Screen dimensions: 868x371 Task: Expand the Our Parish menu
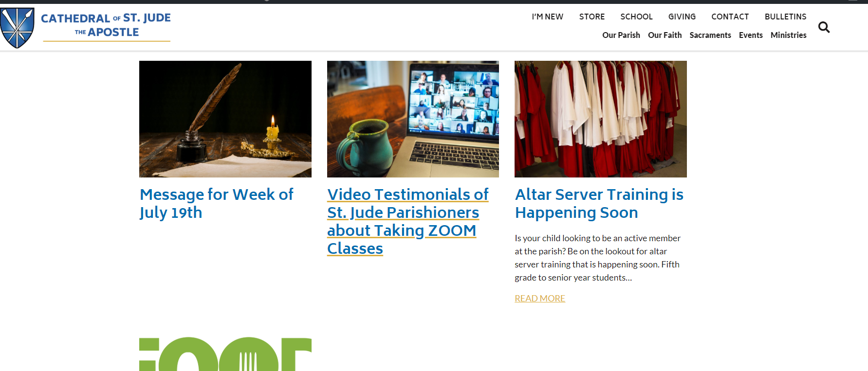[x=621, y=35]
